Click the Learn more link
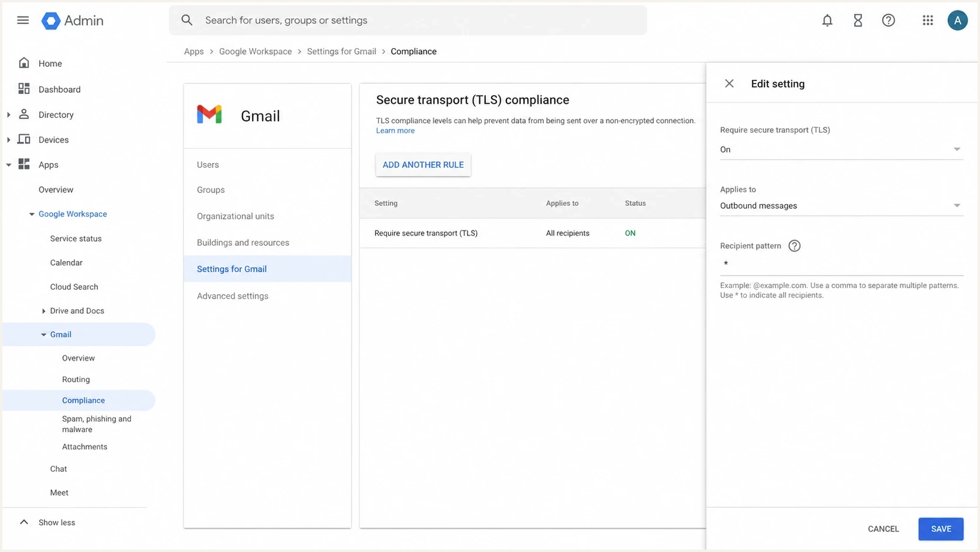 pos(395,131)
